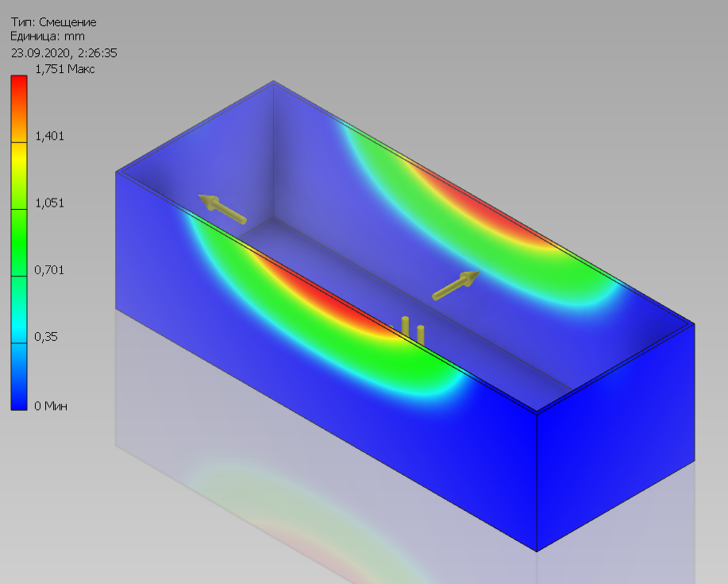
Task: Click the blue right end face of the box
Action: (x=615, y=437)
